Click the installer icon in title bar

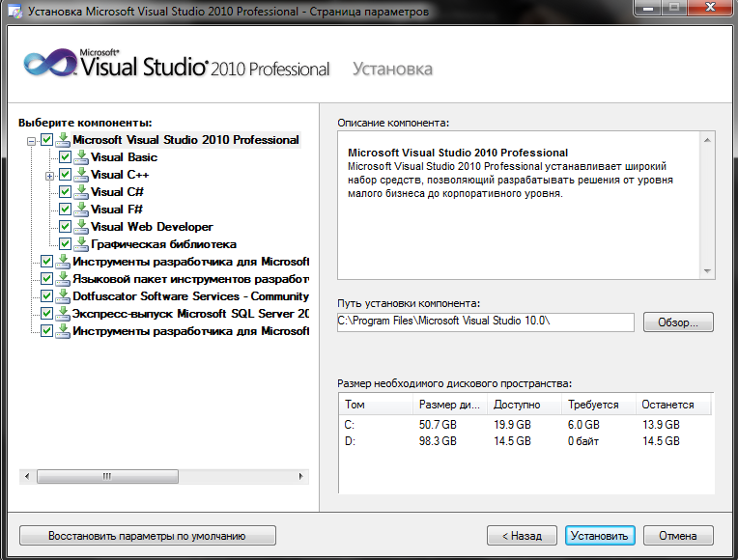(15, 12)
